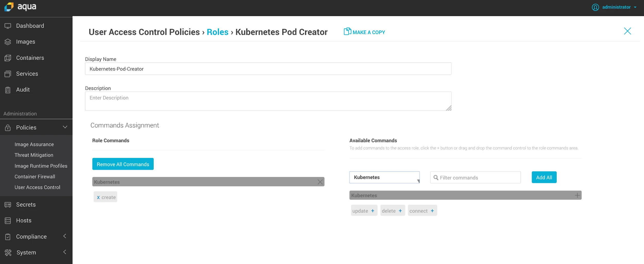Remove the create command from Role Commands
This screenshot has height=264, width=644.
tap(98, 197)
